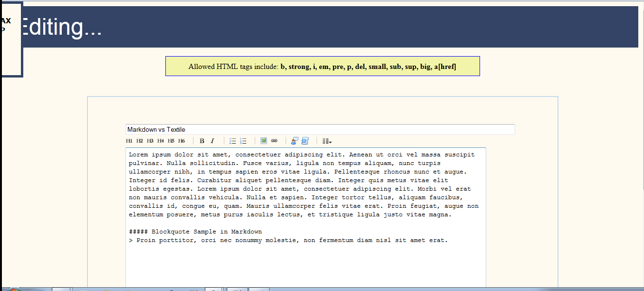
Task: Open the insert hyperlink tool
Action: click(x=274, y=140)
